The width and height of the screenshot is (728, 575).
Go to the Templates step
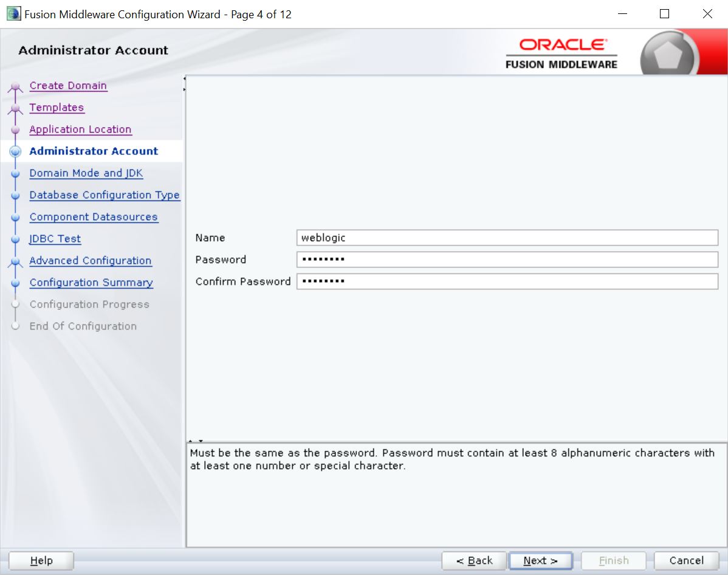[57, 108]
